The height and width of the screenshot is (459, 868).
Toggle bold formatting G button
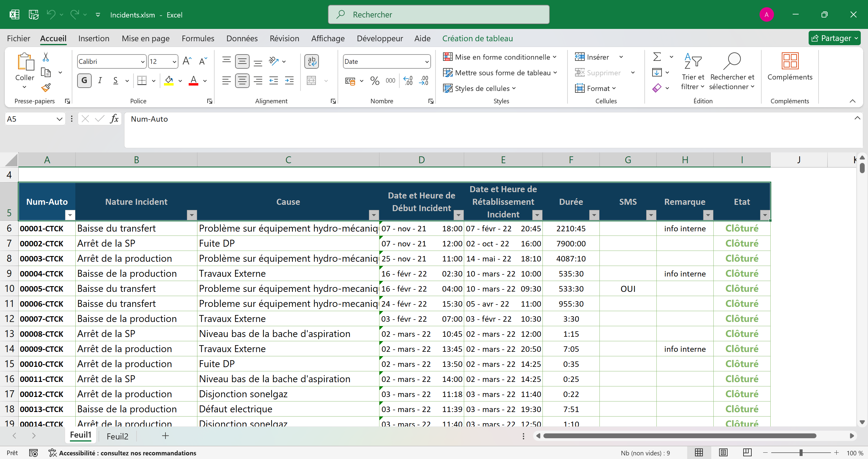point(84,81)
